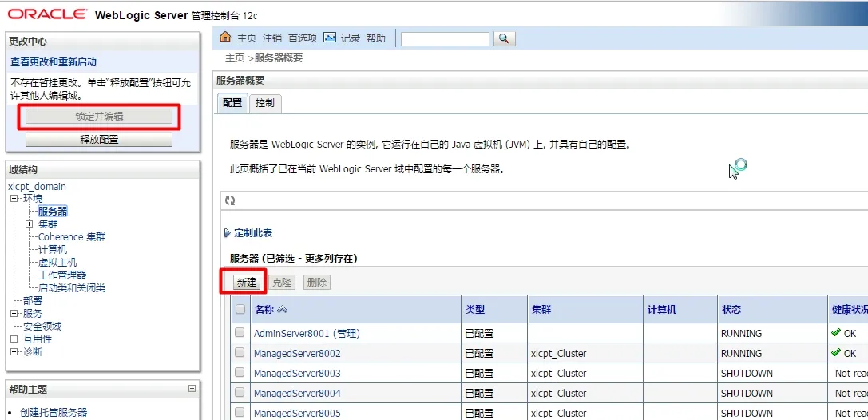Select 安全领域 tree item
Image resolution: width=868 pixels, height=420 pixels.
tap(42, 326)
